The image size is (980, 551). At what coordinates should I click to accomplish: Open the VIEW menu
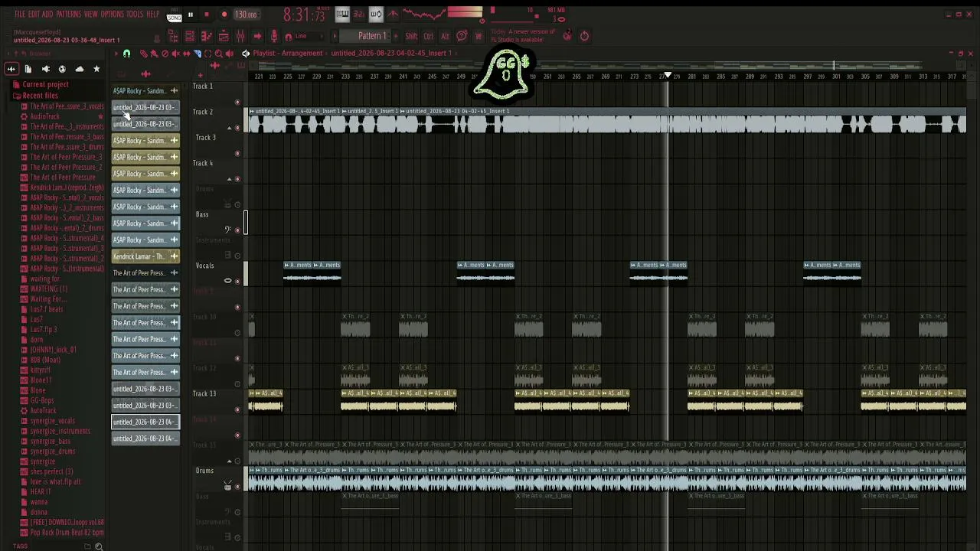91,15
